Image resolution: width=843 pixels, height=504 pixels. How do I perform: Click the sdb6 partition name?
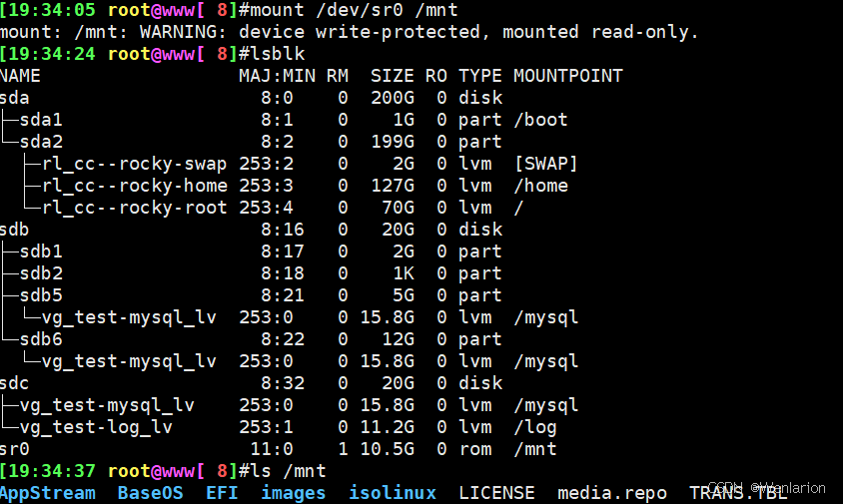(41, 339)
